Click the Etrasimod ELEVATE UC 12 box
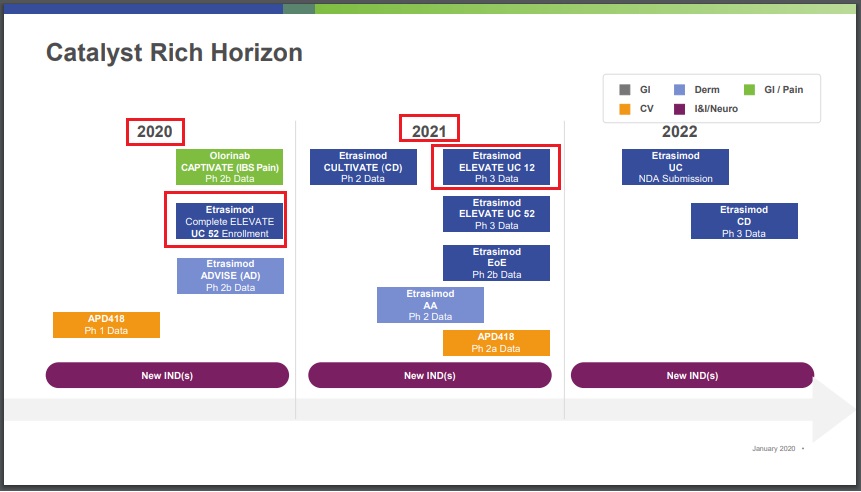Screen dimensions: 861x492 496,167
